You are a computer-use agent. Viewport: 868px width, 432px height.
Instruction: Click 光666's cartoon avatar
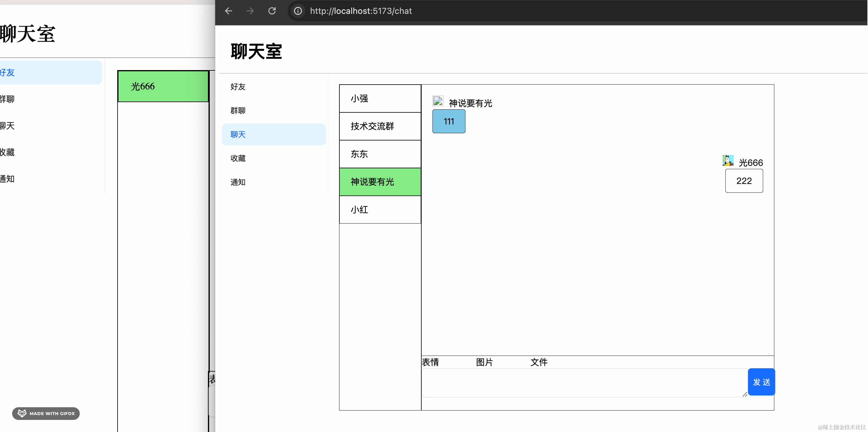(728, 160)
